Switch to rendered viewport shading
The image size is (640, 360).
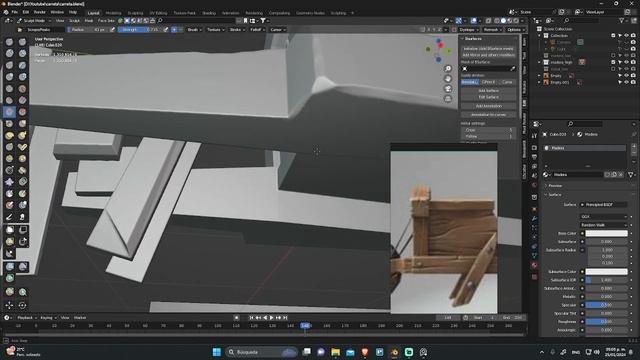coord(516,20)
